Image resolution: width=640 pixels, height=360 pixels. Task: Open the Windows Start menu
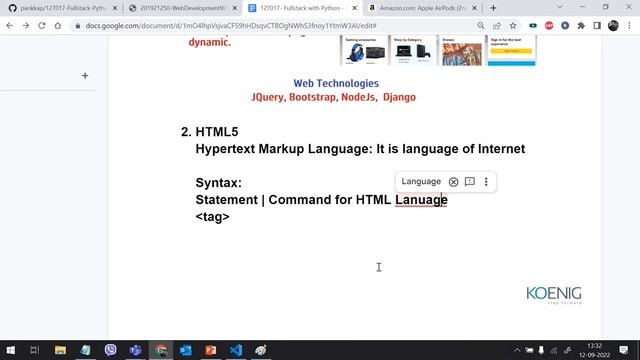[x=11, y=350]
